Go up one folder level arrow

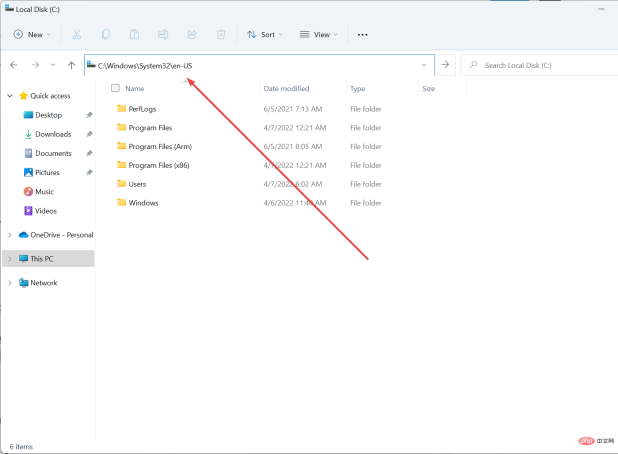click(71, 65)
